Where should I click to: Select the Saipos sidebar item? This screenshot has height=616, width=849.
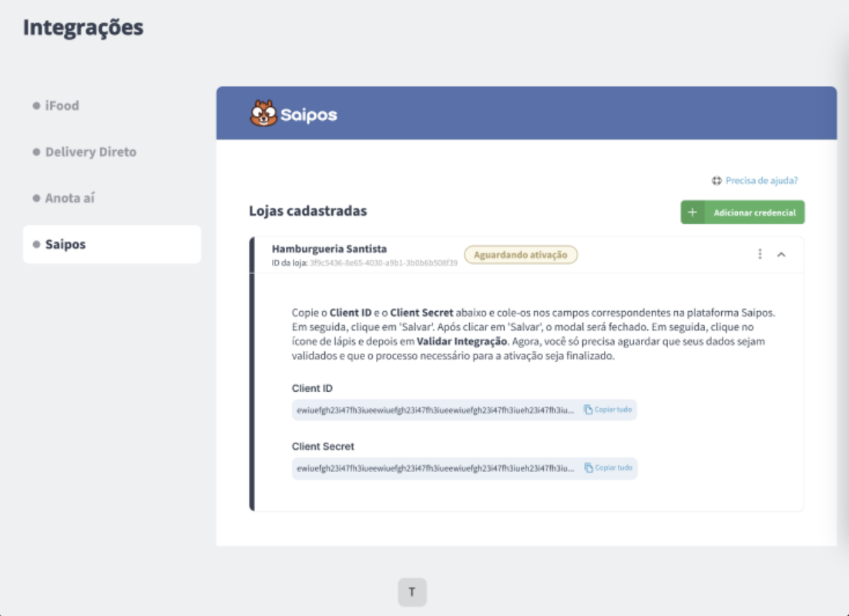pos(112,244)
